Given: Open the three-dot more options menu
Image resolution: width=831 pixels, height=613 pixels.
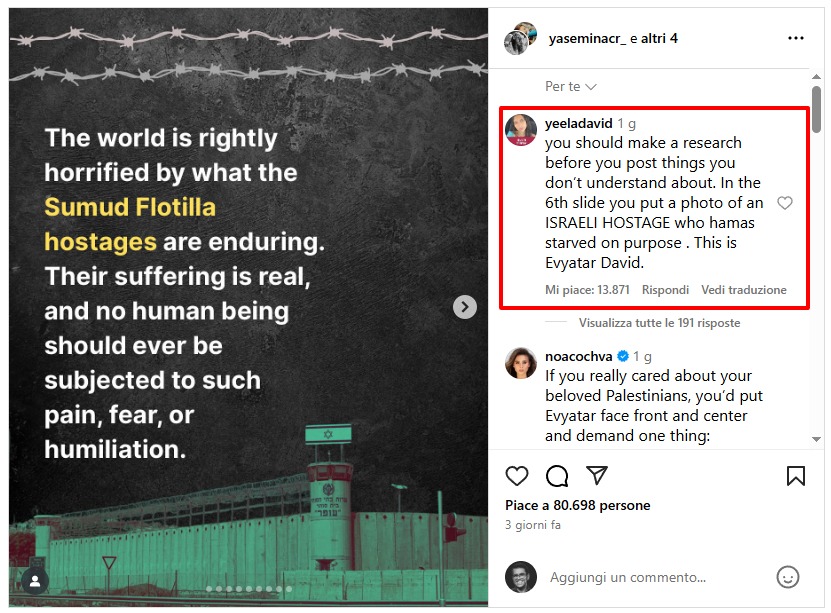Looking at the screenshot, I should pyautogui.click(x=796, y=38).
